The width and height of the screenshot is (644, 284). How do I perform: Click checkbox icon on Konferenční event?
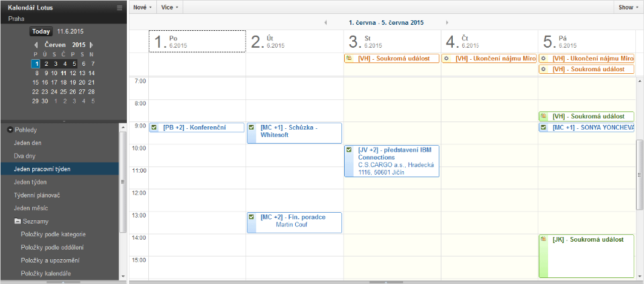point(154,128)
